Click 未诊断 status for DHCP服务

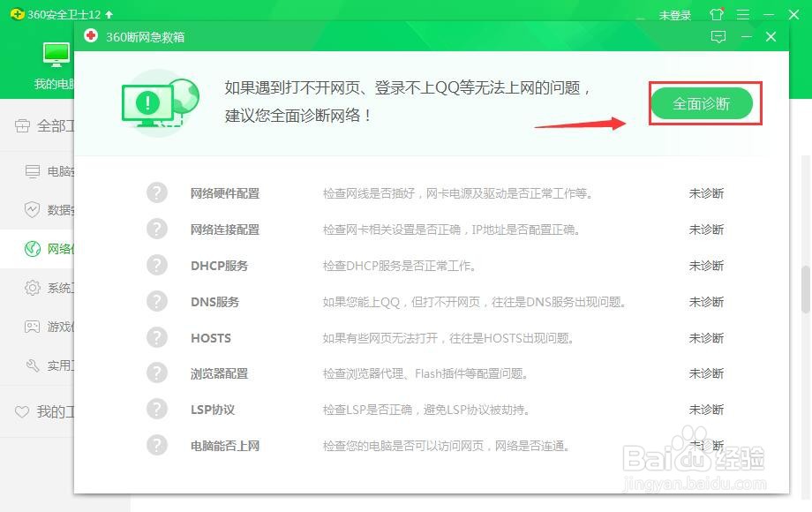[706, 266]
